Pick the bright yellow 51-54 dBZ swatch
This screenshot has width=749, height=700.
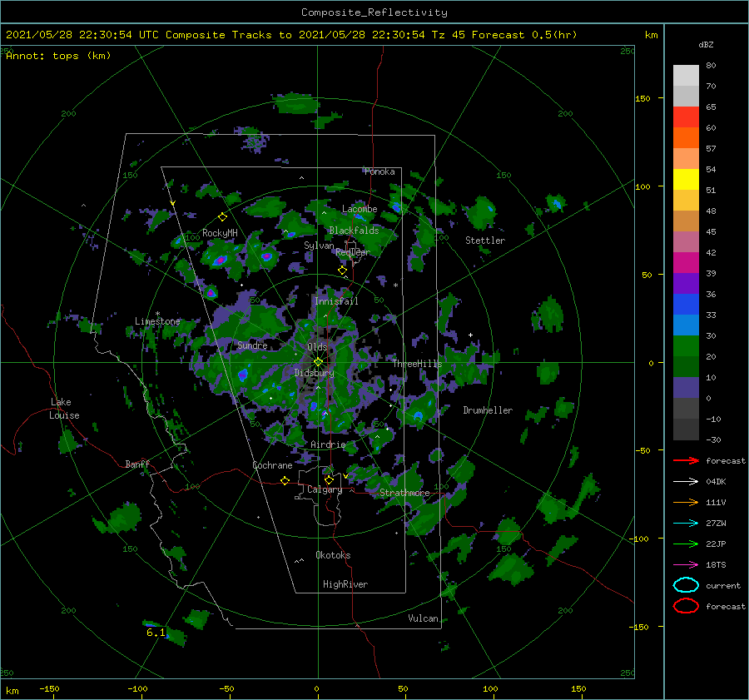click(x=686, y=180)
